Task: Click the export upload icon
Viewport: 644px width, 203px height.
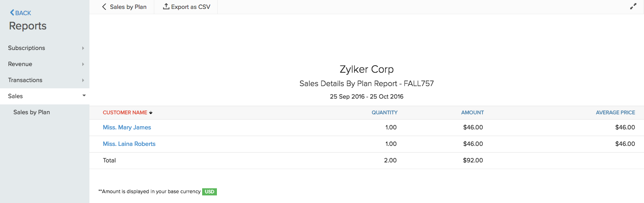Action: click(x=166, y=7)
